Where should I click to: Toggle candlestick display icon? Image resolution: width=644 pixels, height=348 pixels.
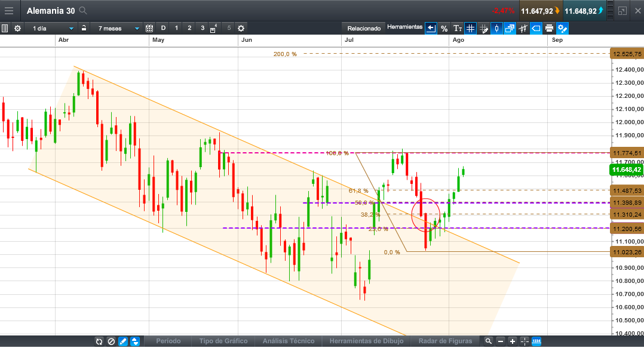click(496, 28)
